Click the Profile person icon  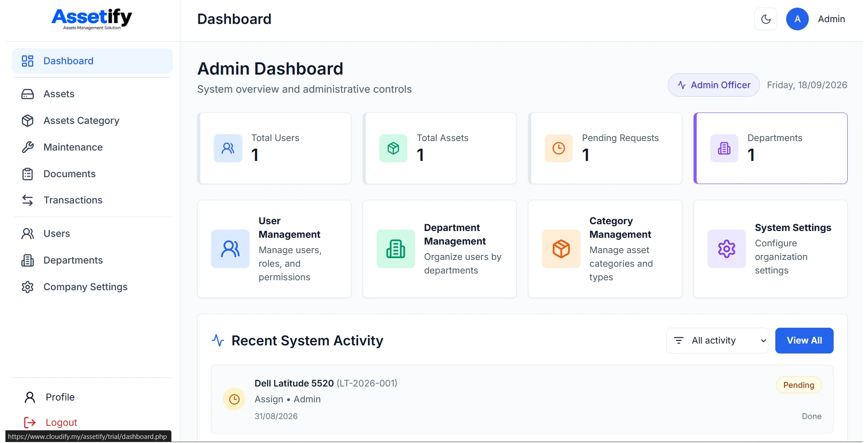tap(30, 397)
